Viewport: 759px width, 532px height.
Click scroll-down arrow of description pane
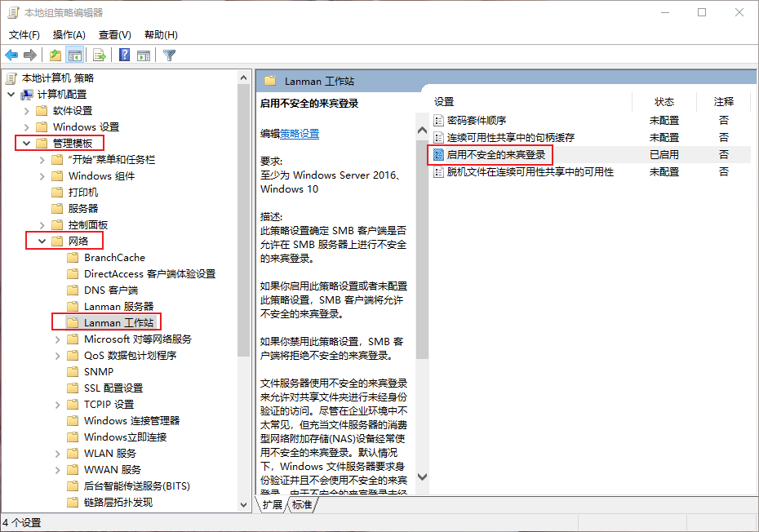[422, 477]
